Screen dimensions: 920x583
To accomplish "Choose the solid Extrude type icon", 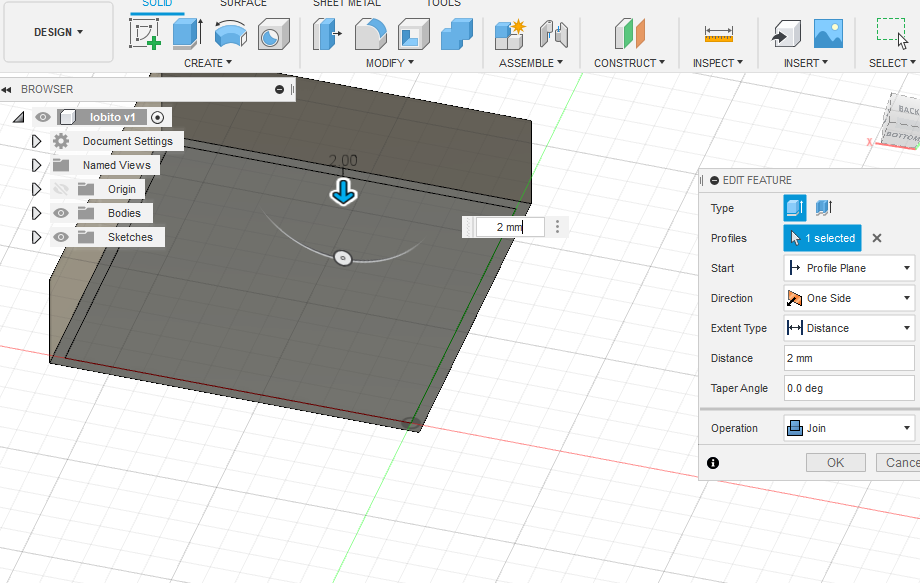I will [795, 208].
